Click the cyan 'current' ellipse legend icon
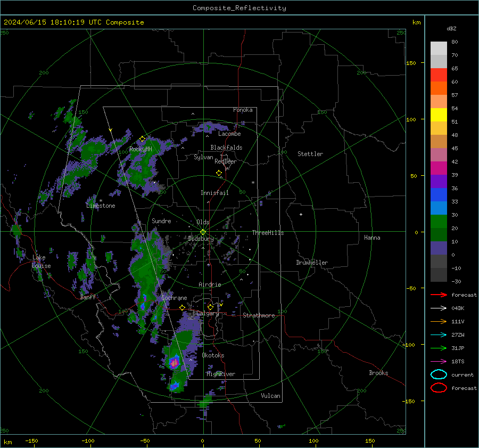The image size is (479, 448). click(x=439, y=374)
